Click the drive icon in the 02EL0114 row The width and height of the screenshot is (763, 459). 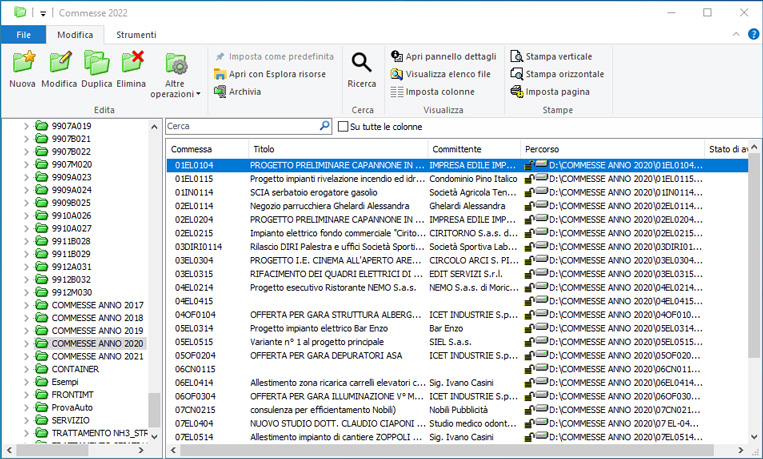tap(541, 205)
